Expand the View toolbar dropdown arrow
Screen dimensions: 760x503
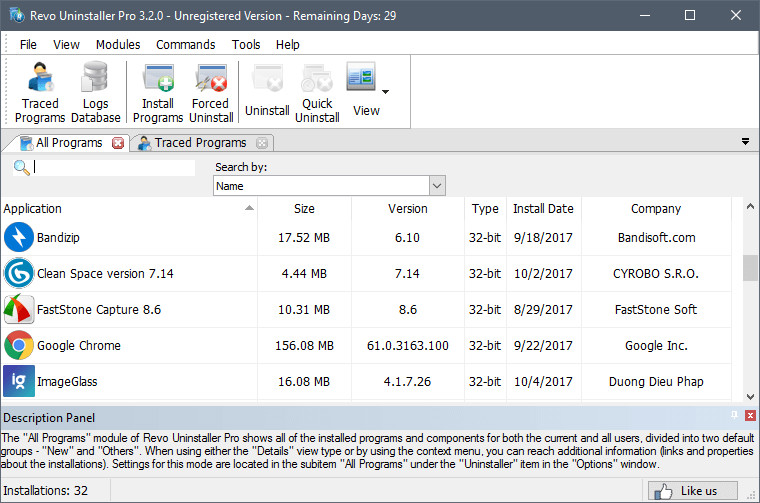(386, 92)
